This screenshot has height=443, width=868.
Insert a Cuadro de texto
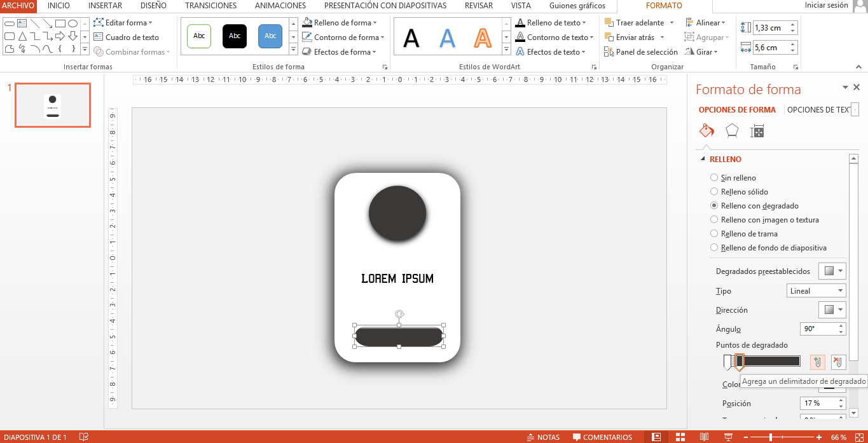pyautogui.click(x=126, y=37)
